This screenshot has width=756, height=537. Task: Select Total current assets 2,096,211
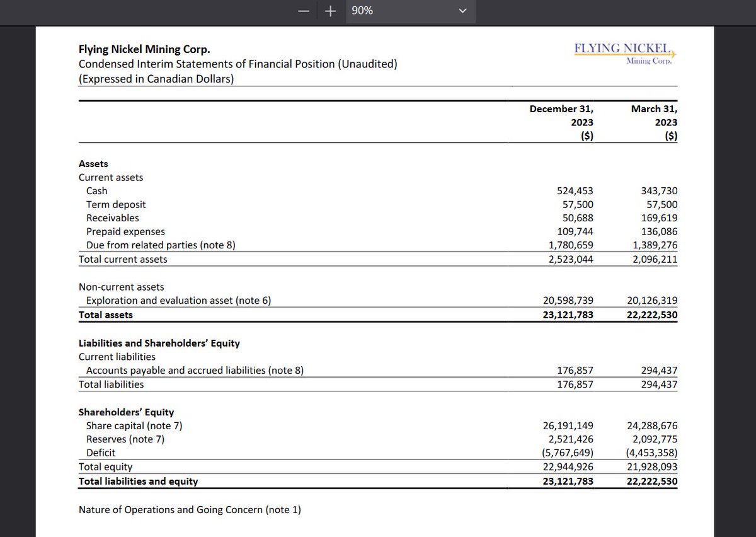pyautogui.click(x=656, y=259)
